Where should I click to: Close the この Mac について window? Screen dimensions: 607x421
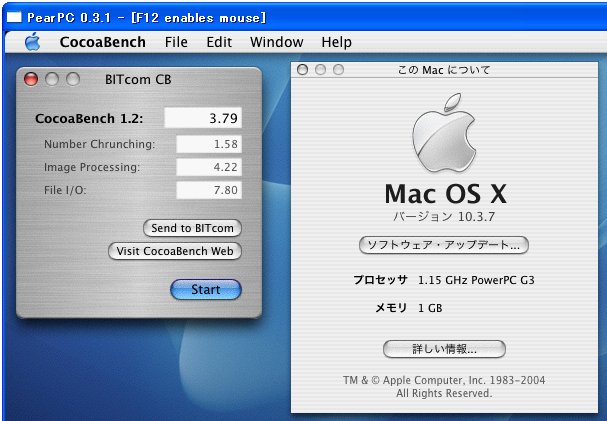click(302, 70)
